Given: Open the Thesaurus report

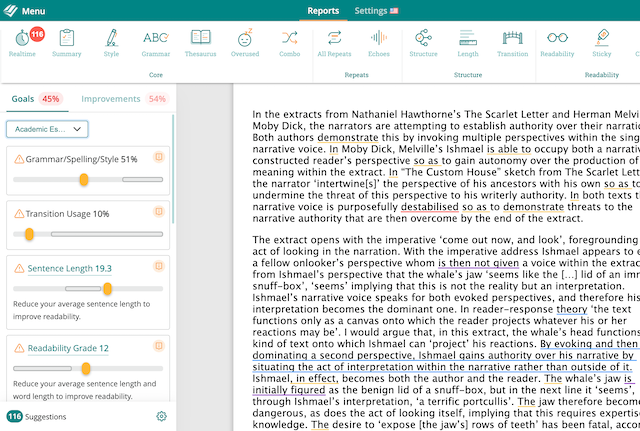Looking at the screenshot, I should 200,43.
